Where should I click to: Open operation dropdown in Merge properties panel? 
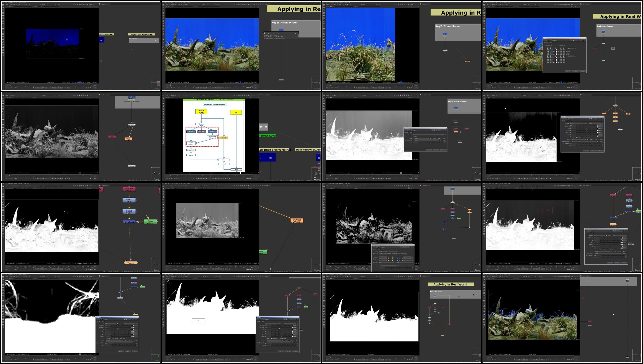click(x=383, y=252)
